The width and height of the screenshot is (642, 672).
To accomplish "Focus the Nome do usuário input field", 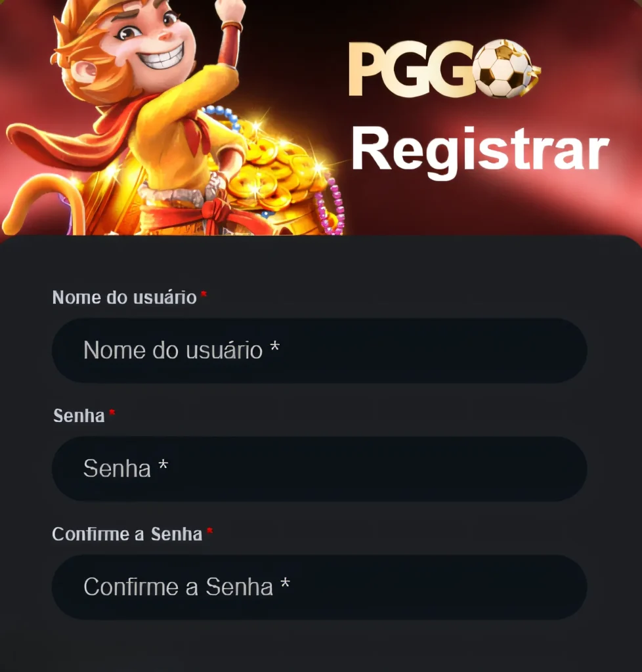I will tap(319, 350).
